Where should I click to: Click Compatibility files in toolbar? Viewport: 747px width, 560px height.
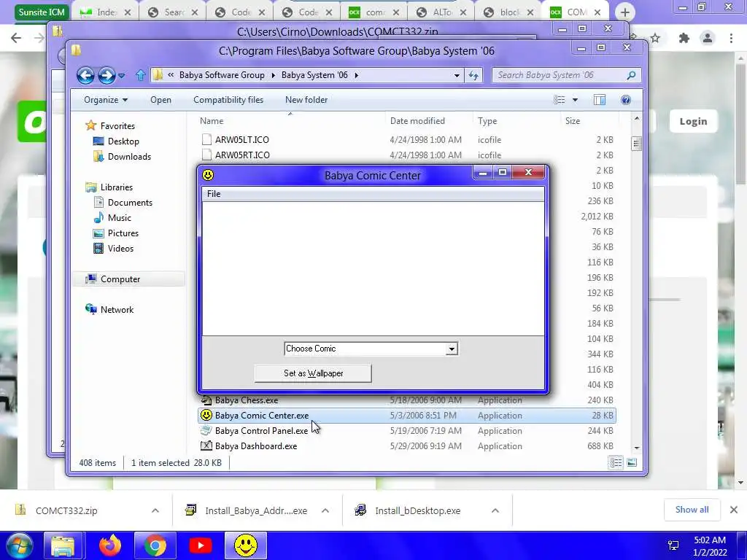click(228, 100)
